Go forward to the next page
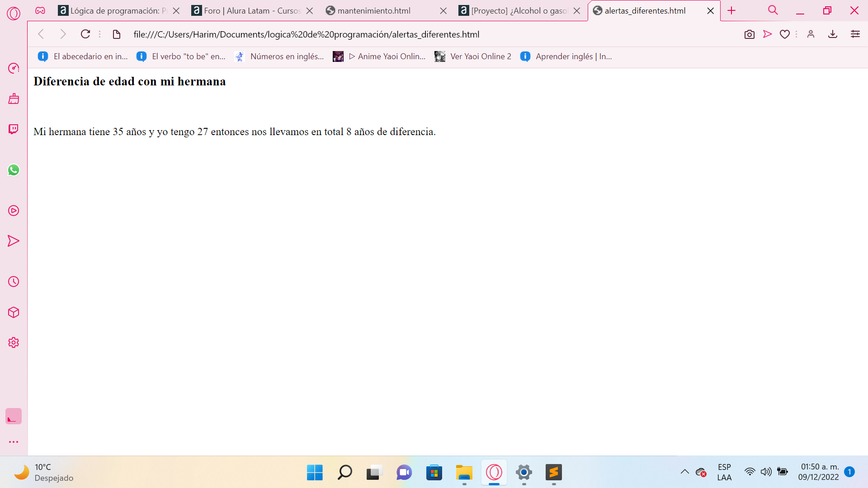This screenshot has width=868, height=488. pyautogui.click(x=63, y=34)
